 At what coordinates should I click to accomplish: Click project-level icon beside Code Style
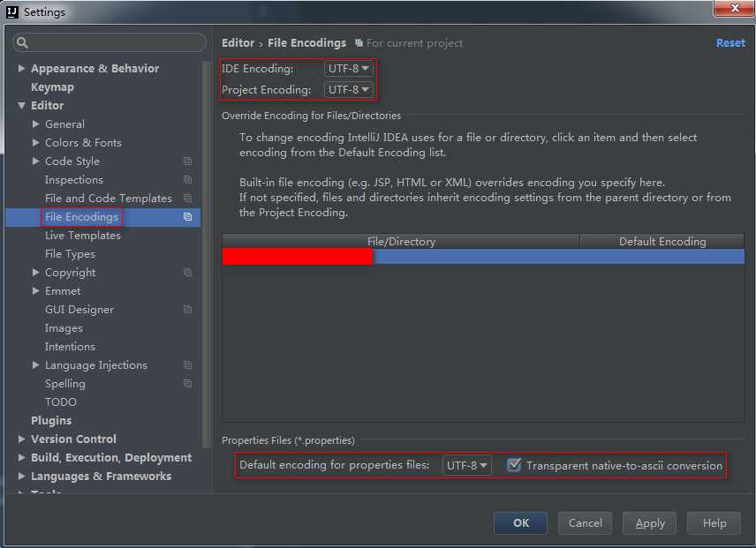click(x=188, y=161)
